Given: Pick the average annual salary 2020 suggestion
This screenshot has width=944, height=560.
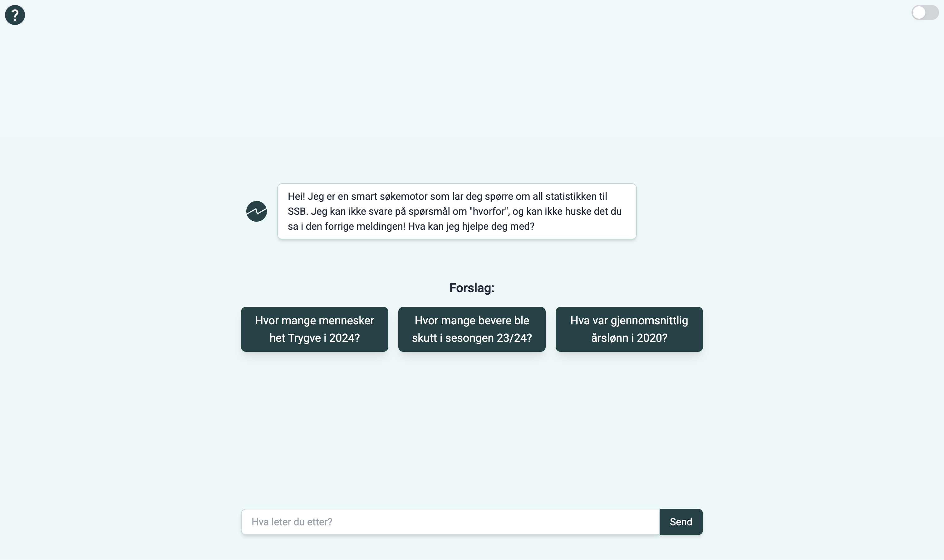Looking at the screenshot, I should [x=629, y=329].
